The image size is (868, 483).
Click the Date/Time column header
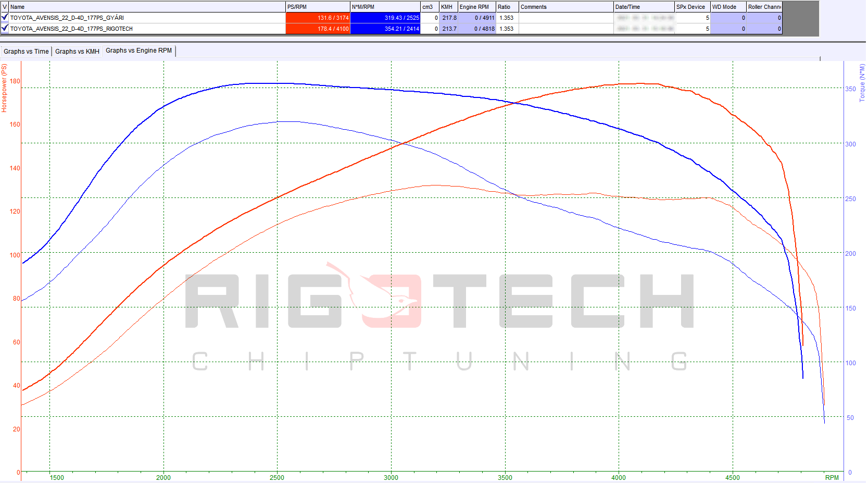tap(644, 7)
